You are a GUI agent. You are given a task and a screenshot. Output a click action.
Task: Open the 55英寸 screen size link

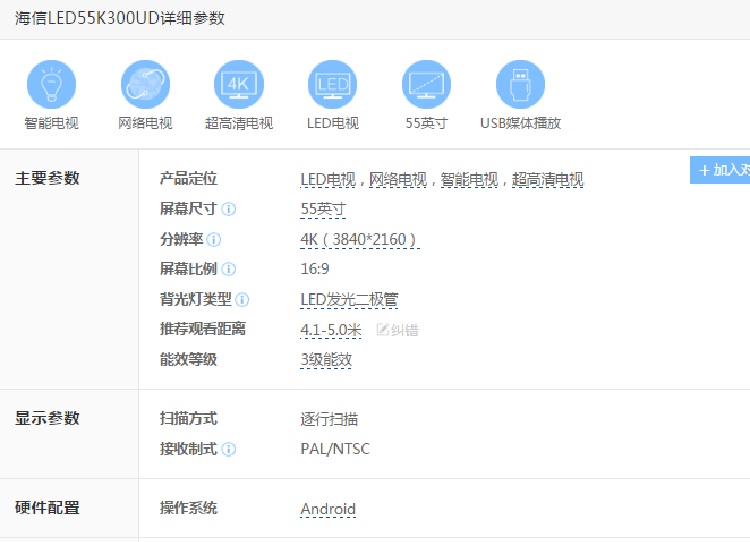click(323, 209)
